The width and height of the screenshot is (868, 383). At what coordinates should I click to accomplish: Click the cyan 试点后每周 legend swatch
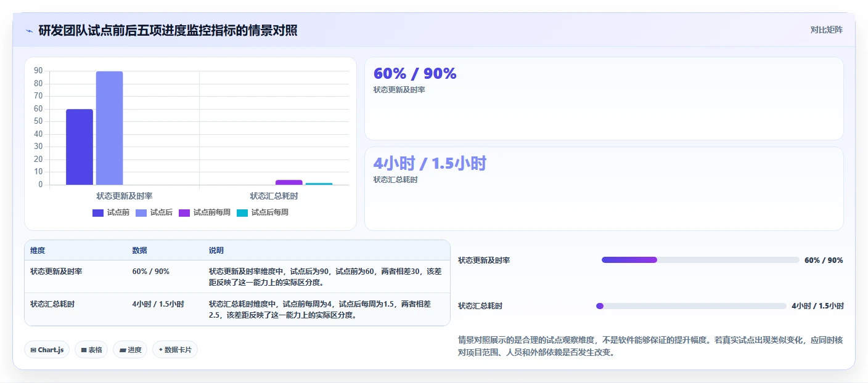[242, 212]
